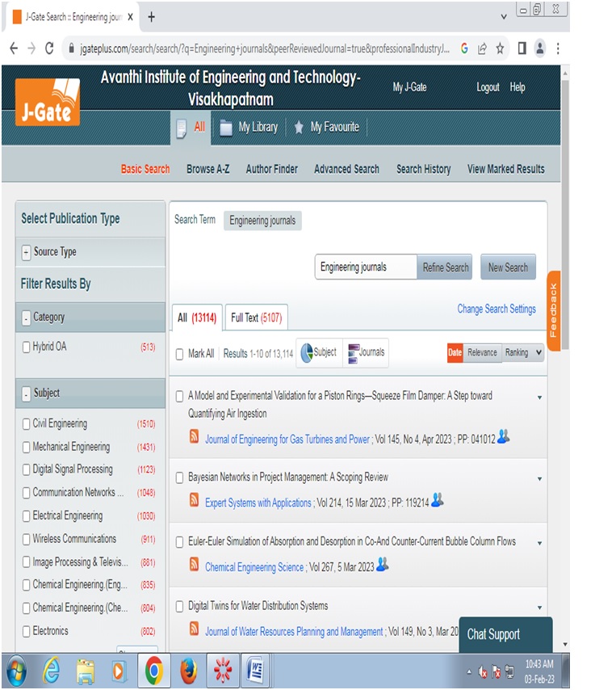Bookmark this page with the star icon

tap(500, 48)
